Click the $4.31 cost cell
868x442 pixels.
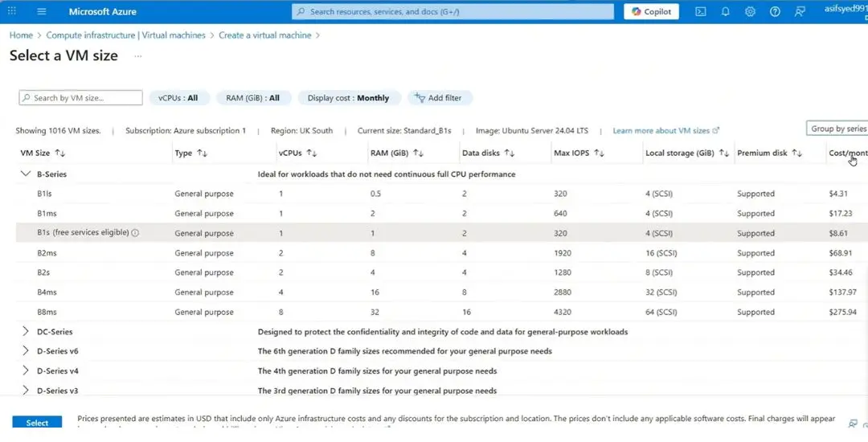[x=838, y=194]
